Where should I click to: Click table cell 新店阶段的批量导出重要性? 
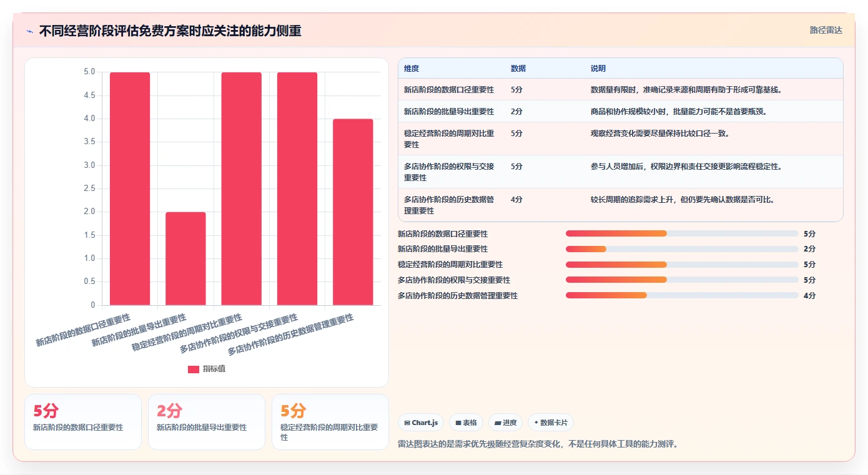[449, 112]
